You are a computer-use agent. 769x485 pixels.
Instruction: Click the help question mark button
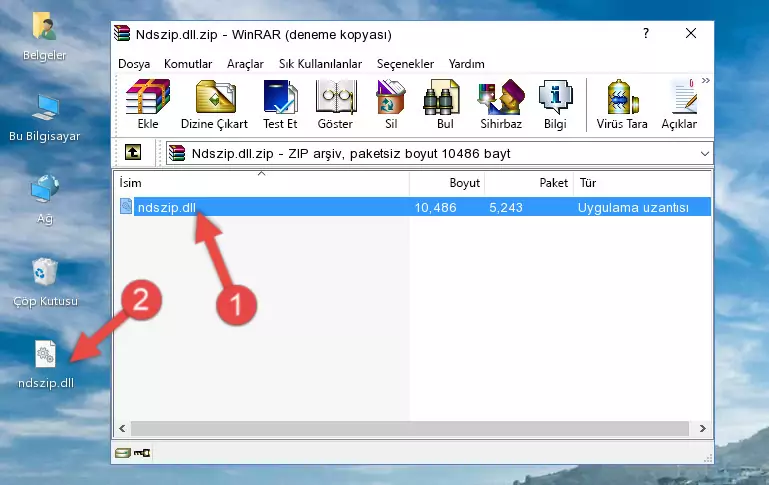[x=646, y=33]
